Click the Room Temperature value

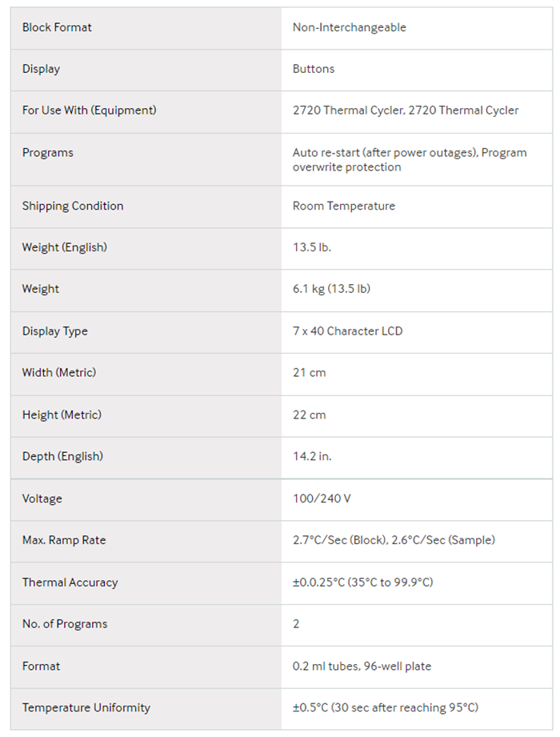tap(343, 206)
